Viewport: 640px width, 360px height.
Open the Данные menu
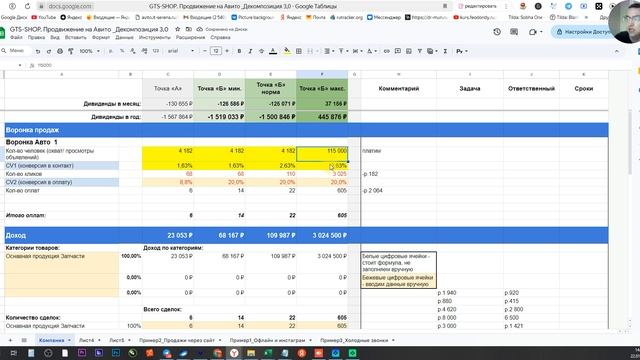pos(124,38)
